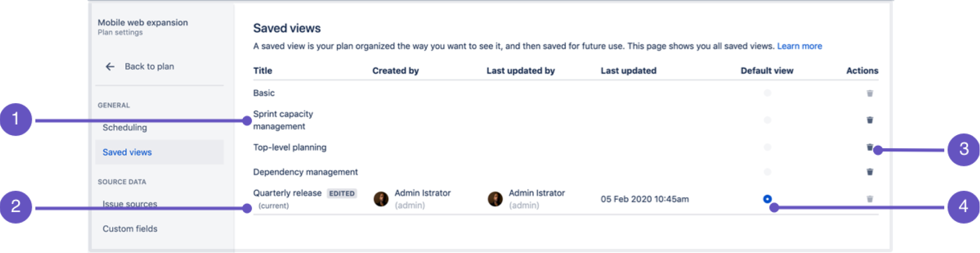
Task: Select Quarterly release default view radio
Action: coord(767,199)
